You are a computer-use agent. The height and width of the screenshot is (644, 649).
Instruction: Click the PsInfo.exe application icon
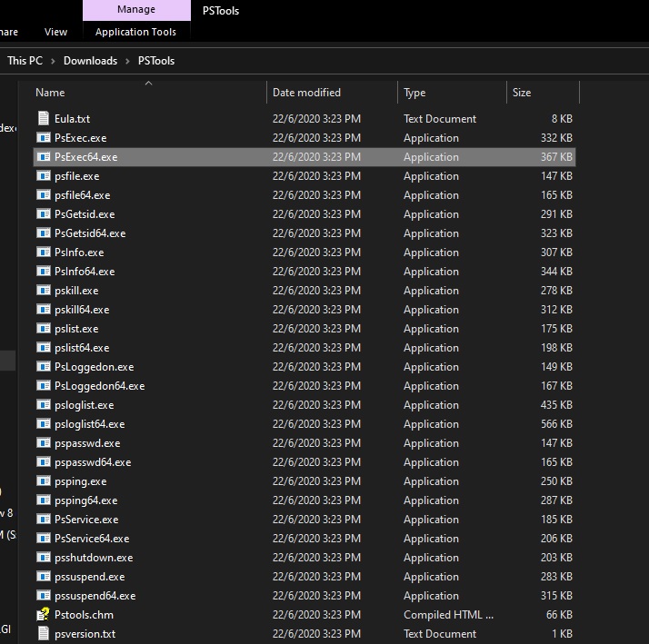click(x=43, y=253)
